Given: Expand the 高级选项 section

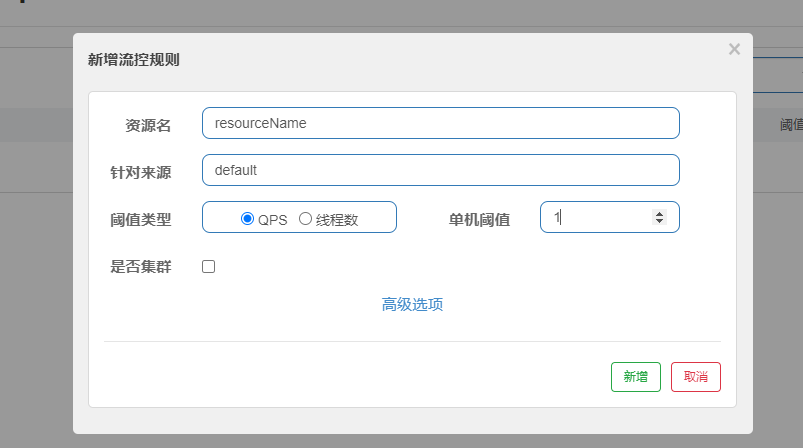Looking at the screenshot, I should click(412, 304).
